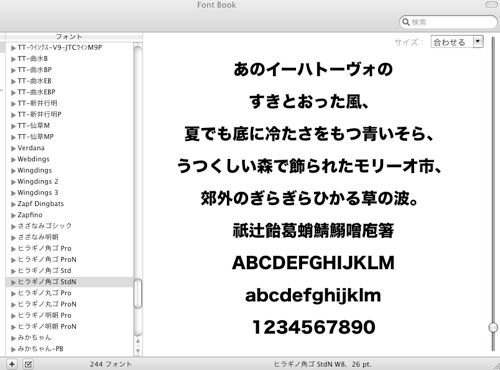Click the 検索 search input field
Image resolution: width=500 pixels, height=370 pixels.
(448, 22)
